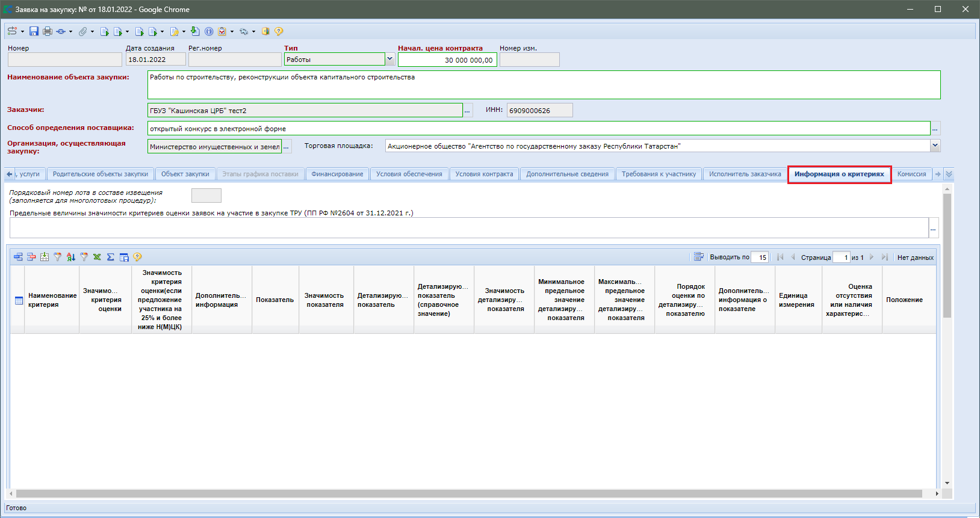Toggle the grid select-all box in header corner
The width and height of the screenshot is (980, 518).
click(19, 300)
